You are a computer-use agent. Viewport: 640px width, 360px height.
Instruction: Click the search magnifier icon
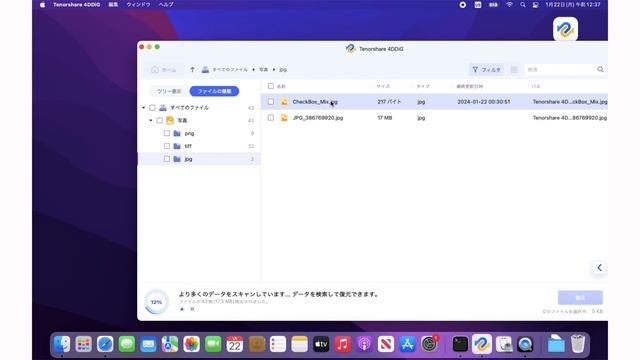coord(600,69)
